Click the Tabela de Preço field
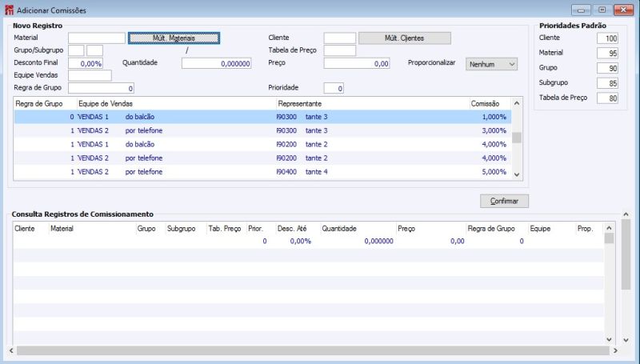The image size is (640, 364). [x=339, y=50]
